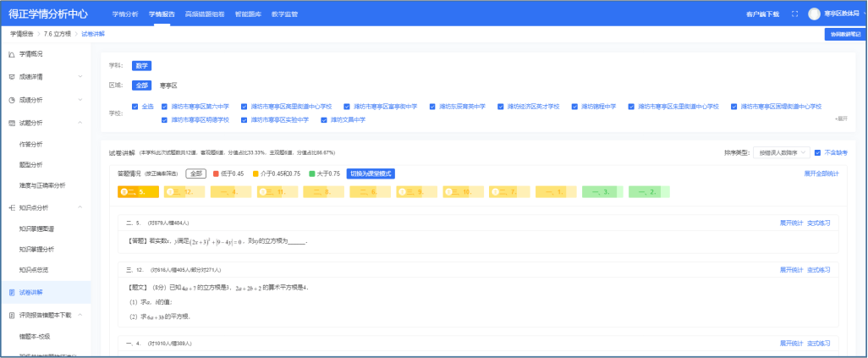Open the 学情分析 top navigation tab

pyautogui.click(x=125, y=14)
